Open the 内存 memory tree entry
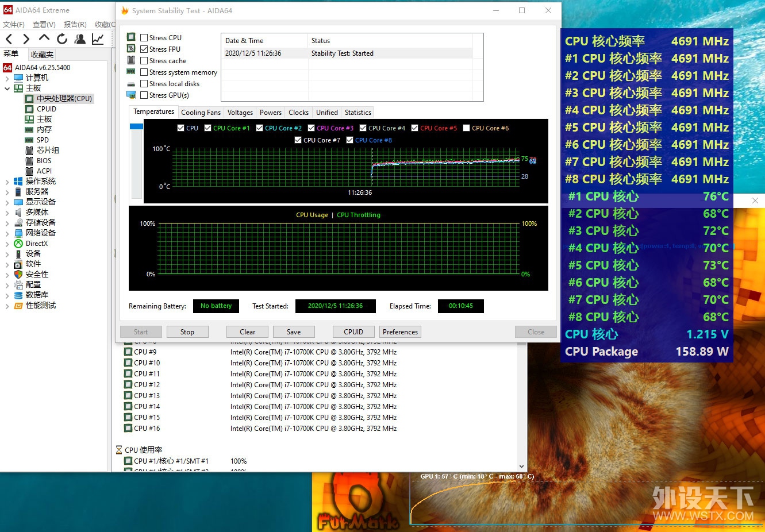 (x=44, y=129)
